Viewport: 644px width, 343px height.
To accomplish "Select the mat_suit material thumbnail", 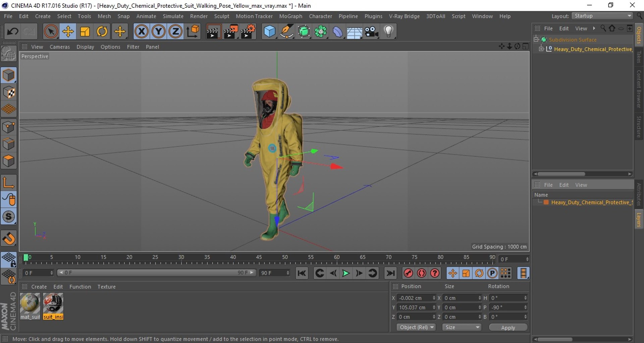I will pos(30,306).
